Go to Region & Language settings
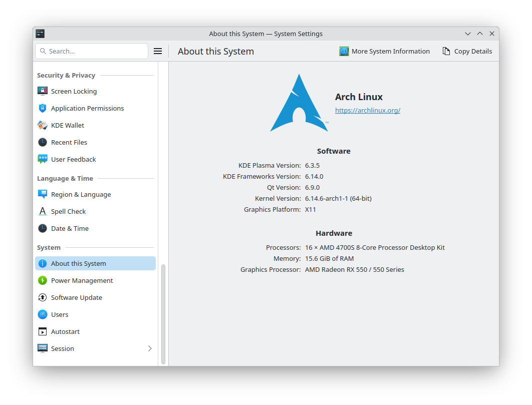Viewport: 532px width, 405px height. click(x=95, y=194)
